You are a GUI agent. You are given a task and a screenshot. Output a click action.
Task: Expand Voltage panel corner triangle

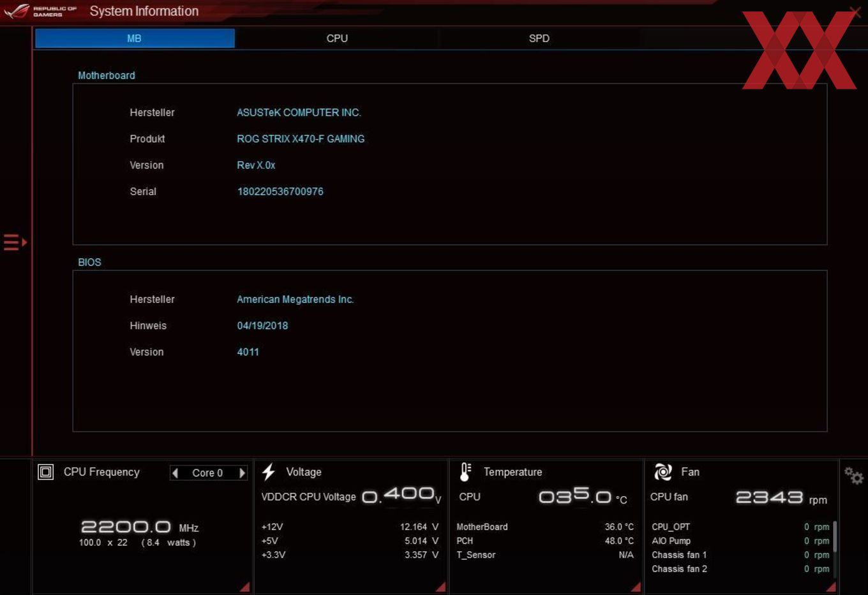coord(440,587)
